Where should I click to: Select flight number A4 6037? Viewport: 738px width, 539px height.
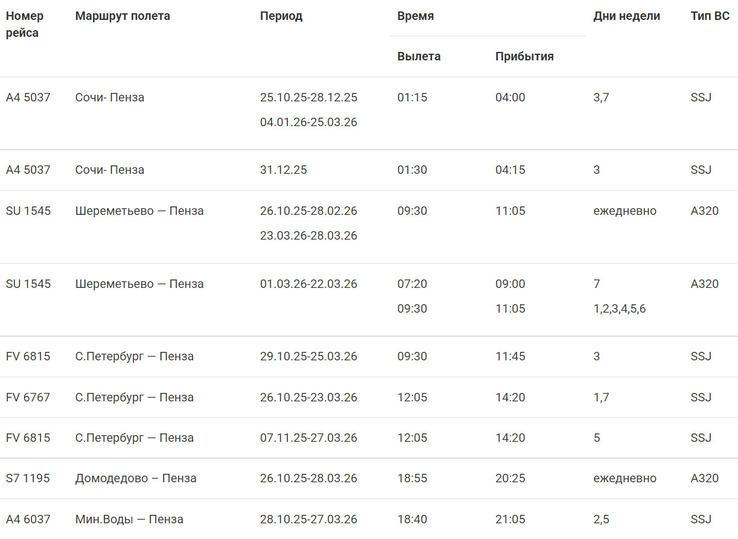tap(28, 519)
